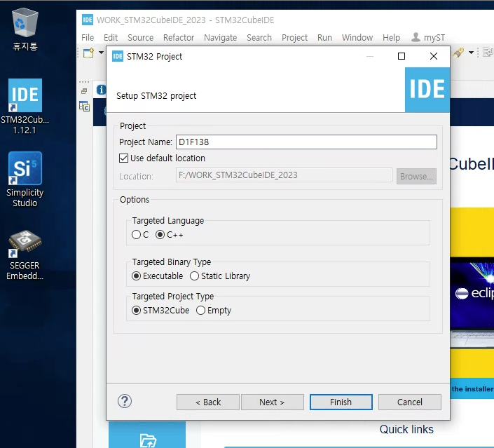The image size is (494, 448).
Task: Expand dropdown arrow right of dialog in toolbar
Action: (x=471, y=53)
